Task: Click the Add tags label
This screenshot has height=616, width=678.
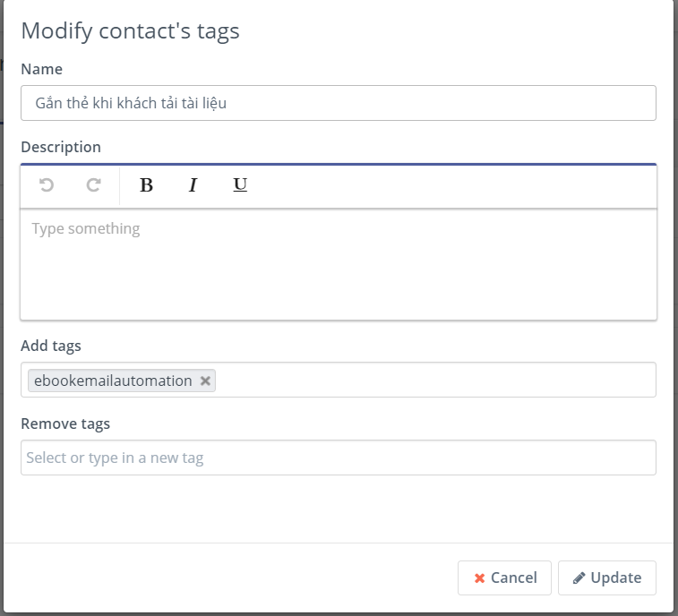Action: click(x=51, y=346)
